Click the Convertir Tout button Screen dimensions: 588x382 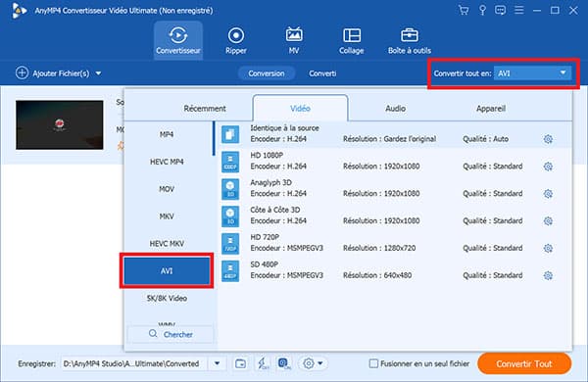[524, 363]
